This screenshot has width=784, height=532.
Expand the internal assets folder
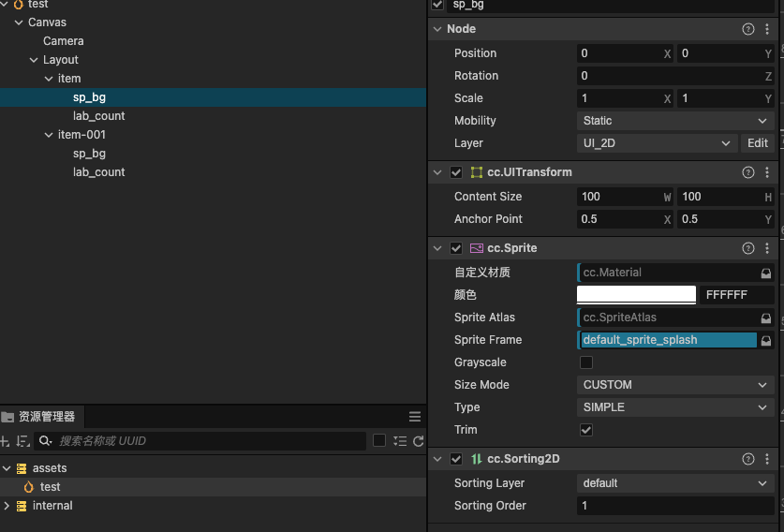pos(7,506)
